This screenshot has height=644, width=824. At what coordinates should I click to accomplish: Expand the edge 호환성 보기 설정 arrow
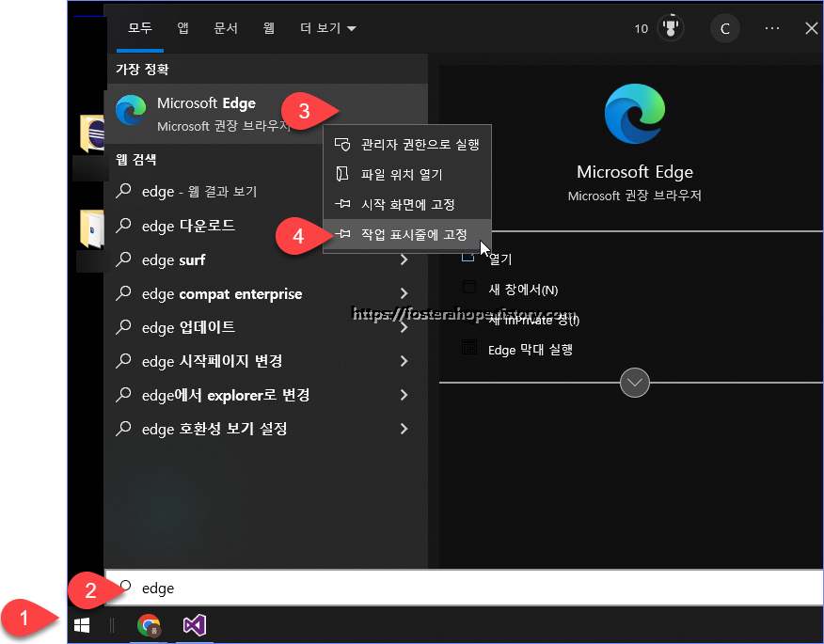point(404,429)
